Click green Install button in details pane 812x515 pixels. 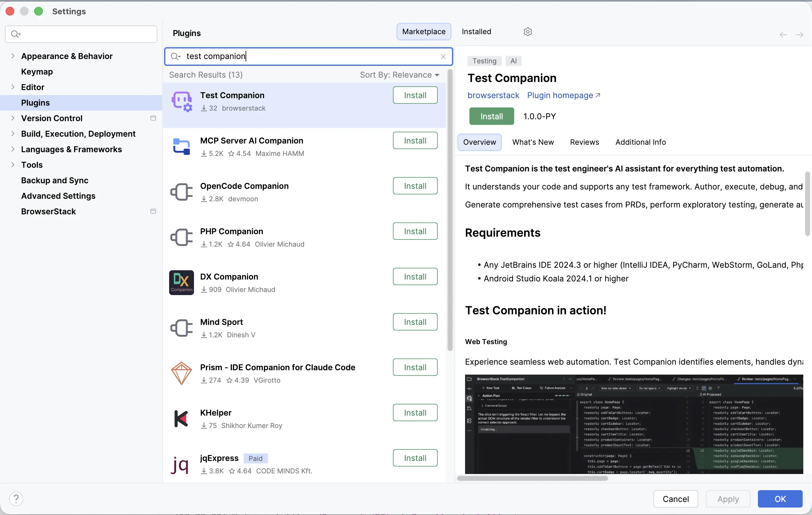pyautogui.click(x=492, y=116)
